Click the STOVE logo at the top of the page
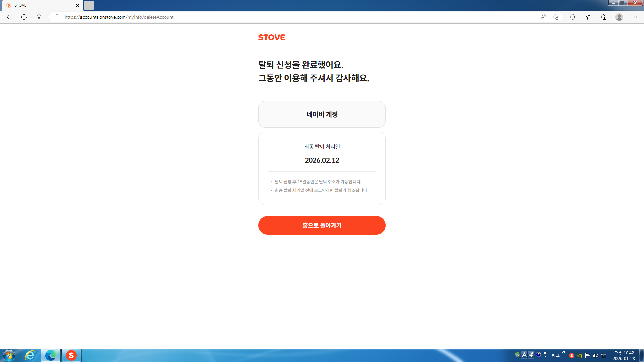Screen dimensions: 644x362 271,37
